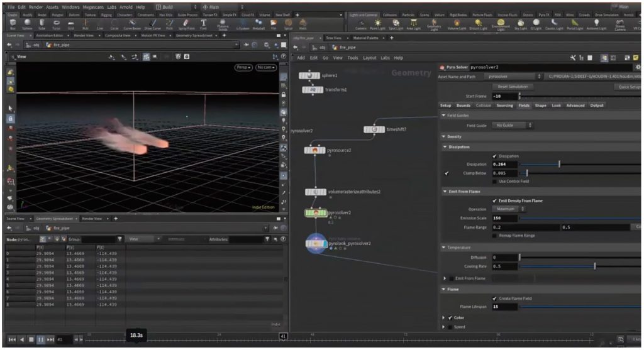Add an Environment Light from shelf
This screenshot has height=350, width=644.
click(501, 25)
